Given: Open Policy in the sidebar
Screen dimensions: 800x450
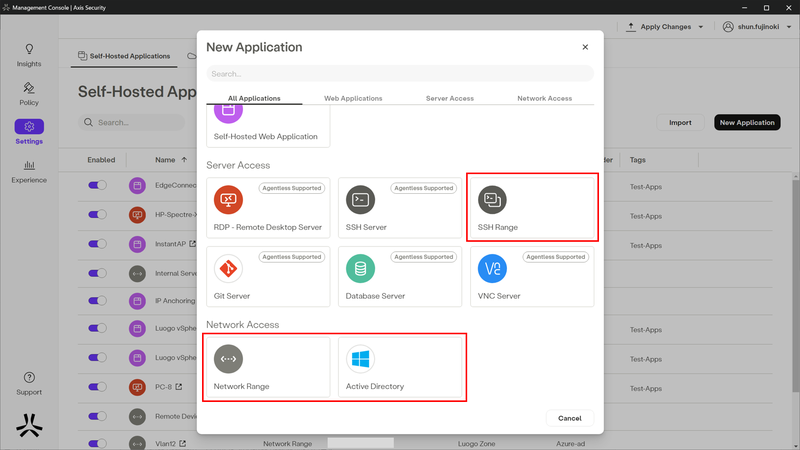Looking at the screenshot, I should coord(29,94).
